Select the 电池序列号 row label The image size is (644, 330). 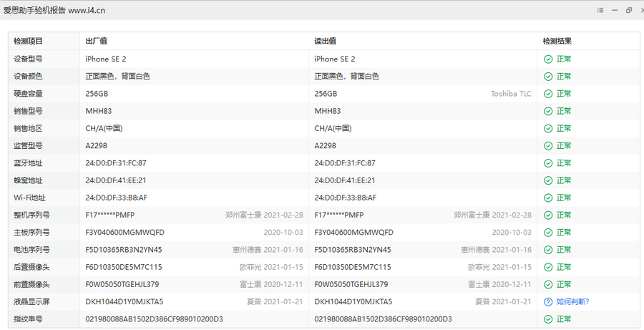click(31, 250)
